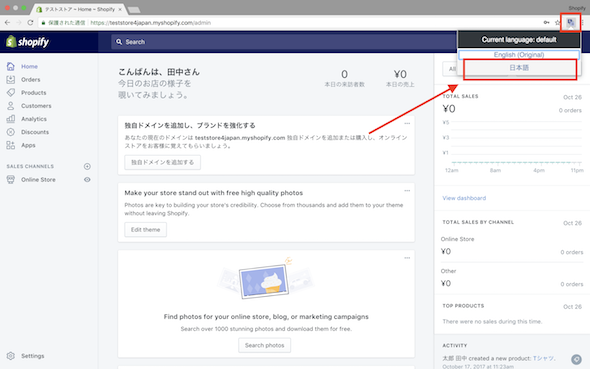590x369 pixels.
Task: Open Discounts page from sidebar
Action: [35, 132]
